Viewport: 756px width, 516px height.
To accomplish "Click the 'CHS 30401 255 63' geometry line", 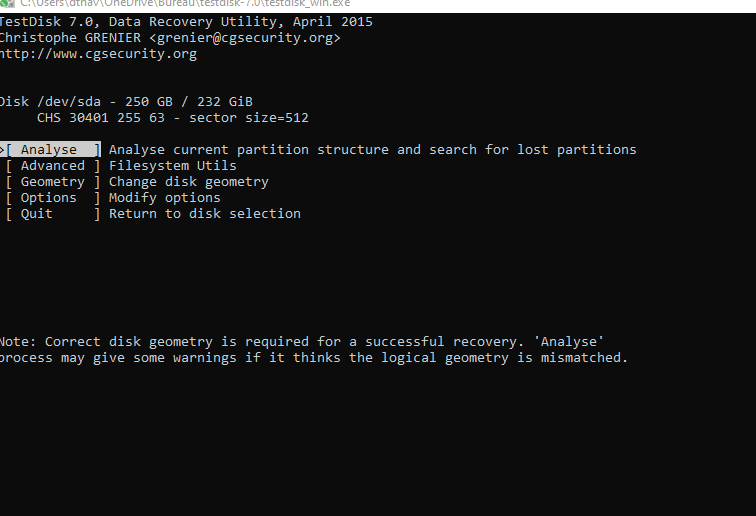I will coord(173,118).
